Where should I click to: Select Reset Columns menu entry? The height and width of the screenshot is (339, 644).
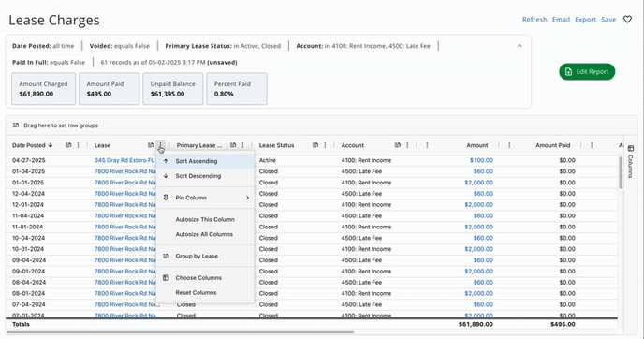pos(205,292)
